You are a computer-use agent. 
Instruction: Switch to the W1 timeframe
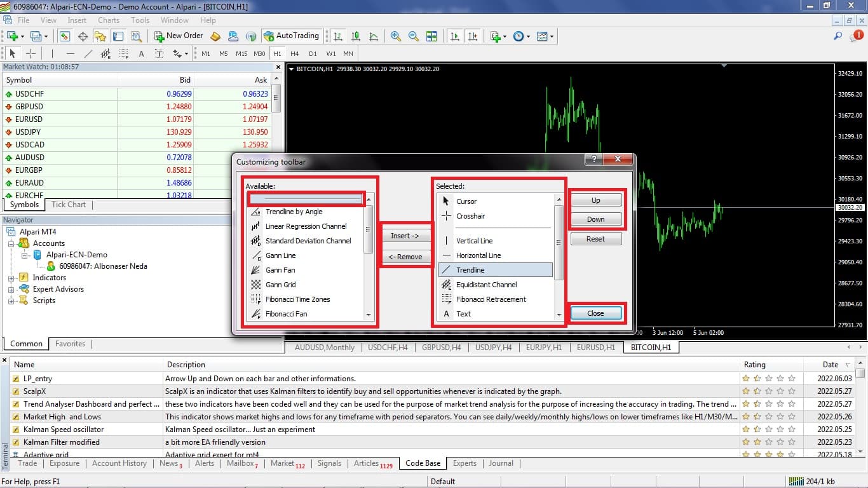coord(331,53)
